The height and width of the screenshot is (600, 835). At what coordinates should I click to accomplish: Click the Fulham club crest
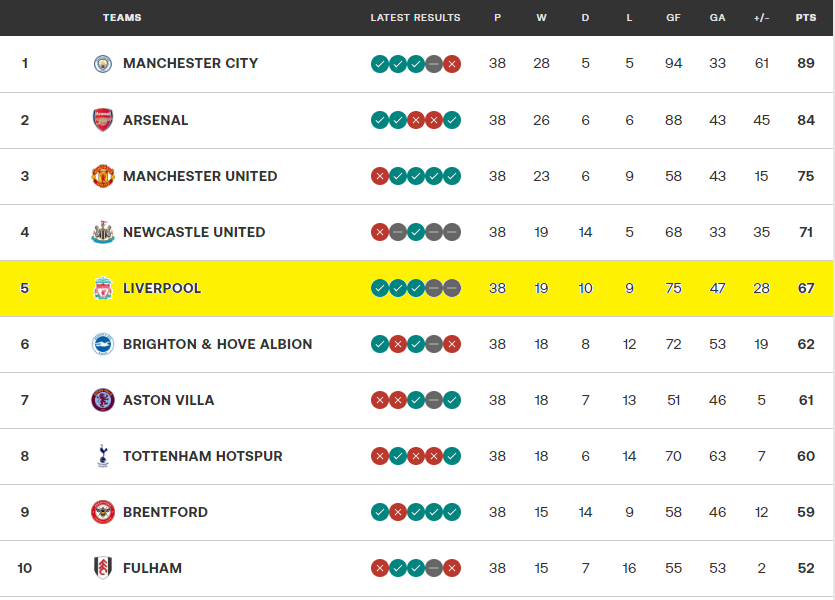point(103,568)
